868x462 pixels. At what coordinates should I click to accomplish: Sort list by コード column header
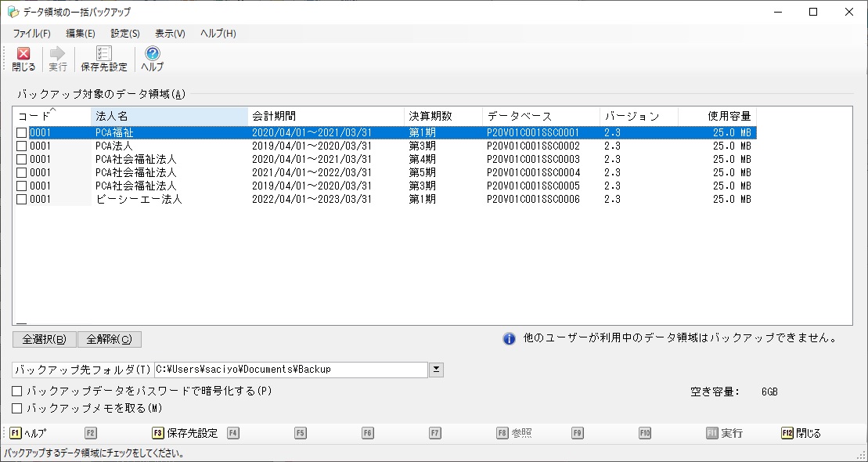pos(51,116)
